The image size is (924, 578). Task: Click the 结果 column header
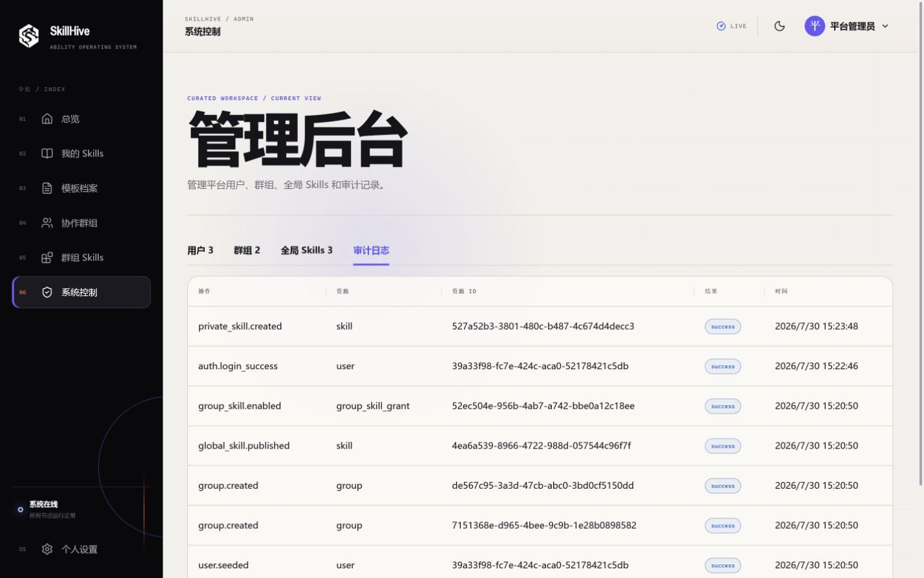tap(711, 291)
